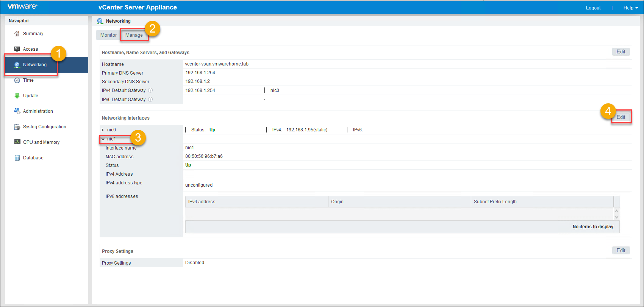Click the Database cylinder icon
This screenshot has width=644, height=307.
pyautogui.click(x=17, y=158)
